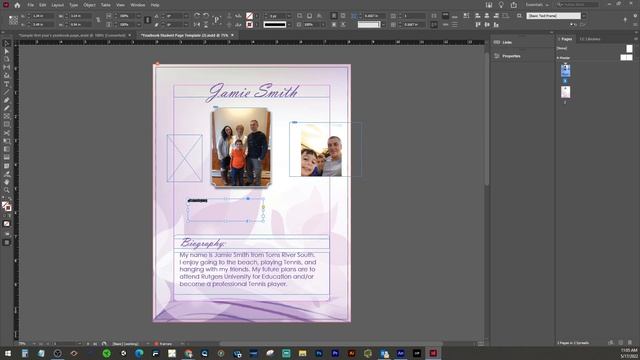The height and width of the screenshot is (360, 640).
Task: Select the Line tool
Action: pos(7,92)
